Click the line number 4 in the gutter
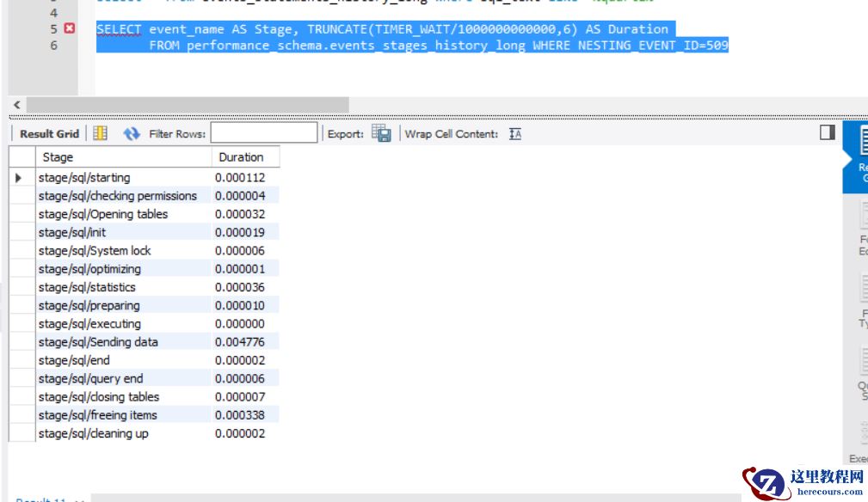This screenshot has width=868, height=502. (x=53, y=12)
